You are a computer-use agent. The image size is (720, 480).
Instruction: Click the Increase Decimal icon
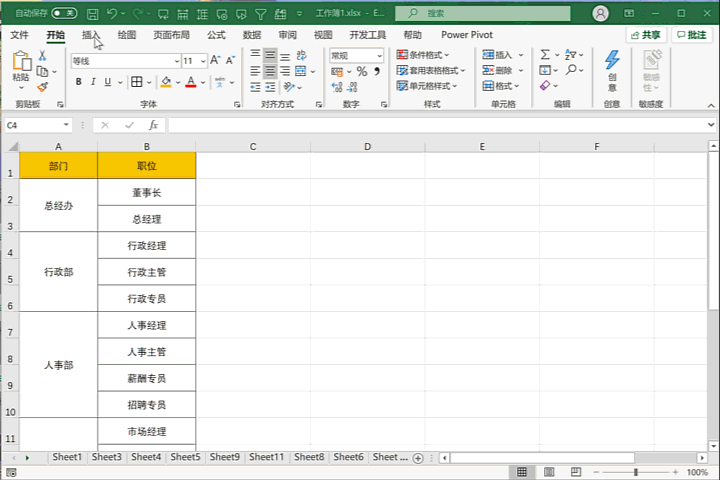[x=337, y=87]
